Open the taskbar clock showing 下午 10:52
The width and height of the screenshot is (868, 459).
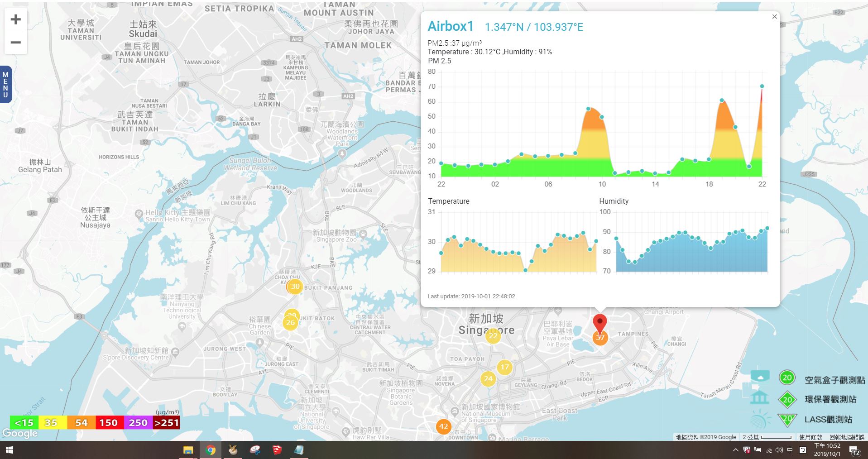click(827, 450)
